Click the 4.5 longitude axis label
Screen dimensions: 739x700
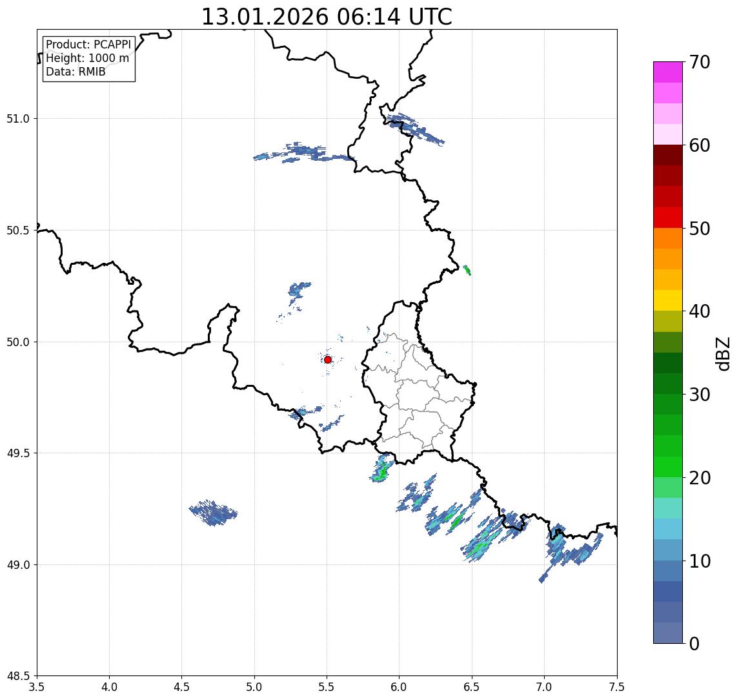pyautogui.click(x=182, y=687)
